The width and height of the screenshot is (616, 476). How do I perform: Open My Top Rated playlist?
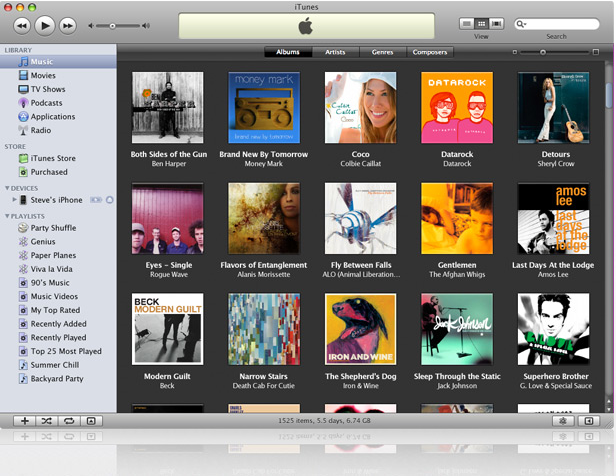tap(58, 310)
